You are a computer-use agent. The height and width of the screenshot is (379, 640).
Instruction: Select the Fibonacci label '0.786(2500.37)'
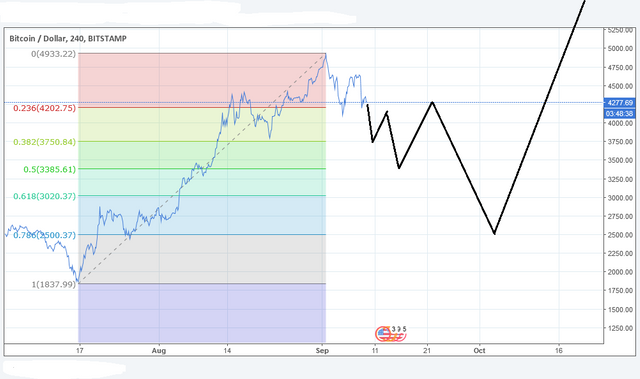click(44, 235)
